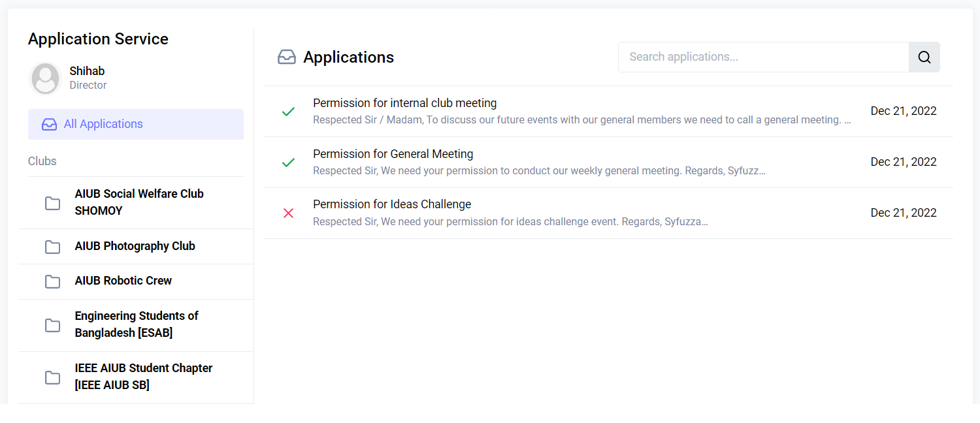The image size is (980, 423).
Task: Open AIUB Social Welfare Club SHOMOY folder
Action: (x=136, y=202)
